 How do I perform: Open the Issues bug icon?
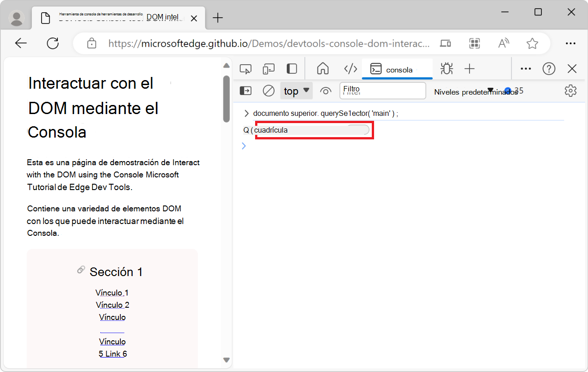click(x=446, y=68)
